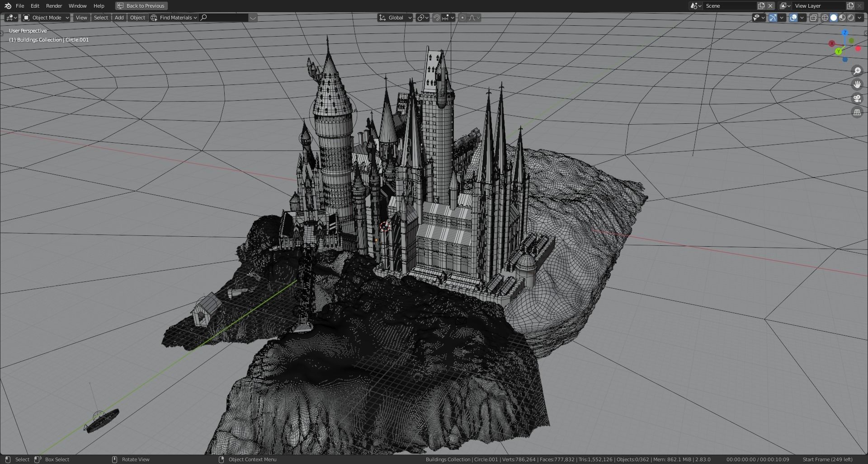The width and height of the screenshot is (868, 464).
Task: Open the Global transform orientation dropdown
Action: [x=395, y=18]
